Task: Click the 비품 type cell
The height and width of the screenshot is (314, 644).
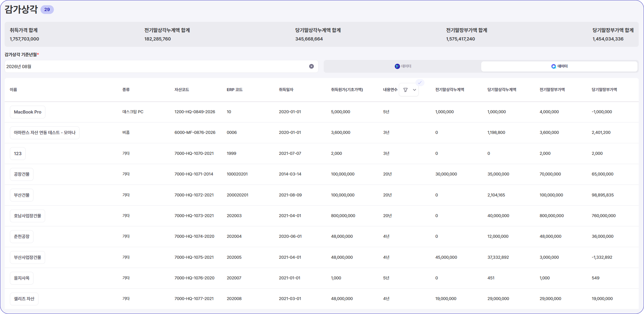Action: point(126,132)
